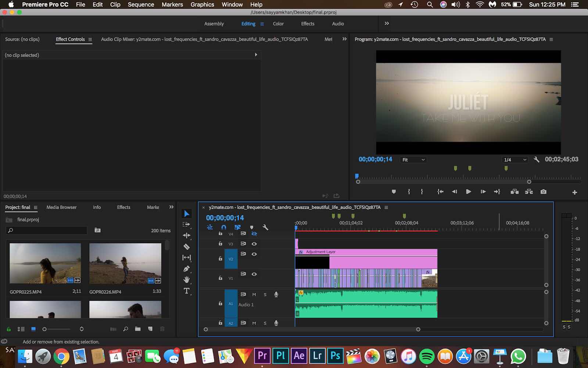The height and width of the screenshot is (368, 588).
Task: Play the program monitor
Action: coord(469,192)
